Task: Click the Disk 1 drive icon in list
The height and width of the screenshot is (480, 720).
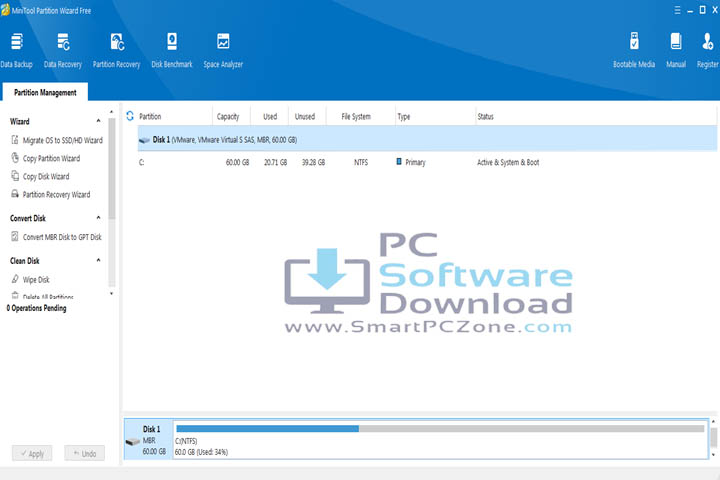Action: [144, 140]
